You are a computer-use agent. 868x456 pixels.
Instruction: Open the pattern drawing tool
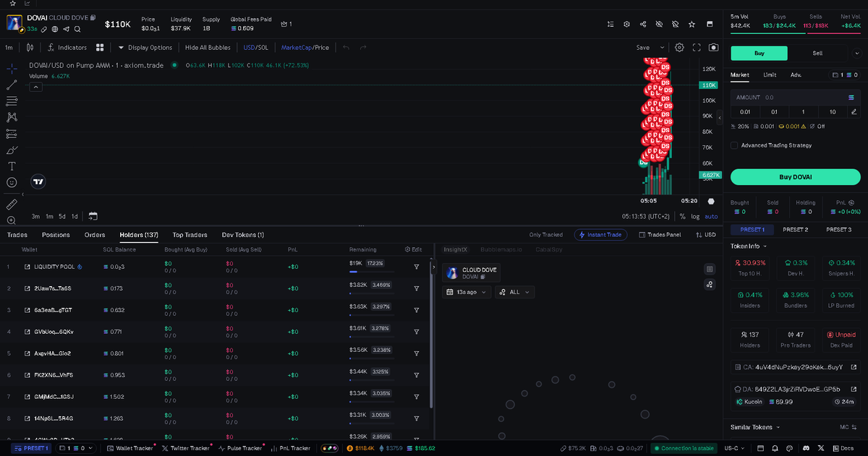(12, 117)
